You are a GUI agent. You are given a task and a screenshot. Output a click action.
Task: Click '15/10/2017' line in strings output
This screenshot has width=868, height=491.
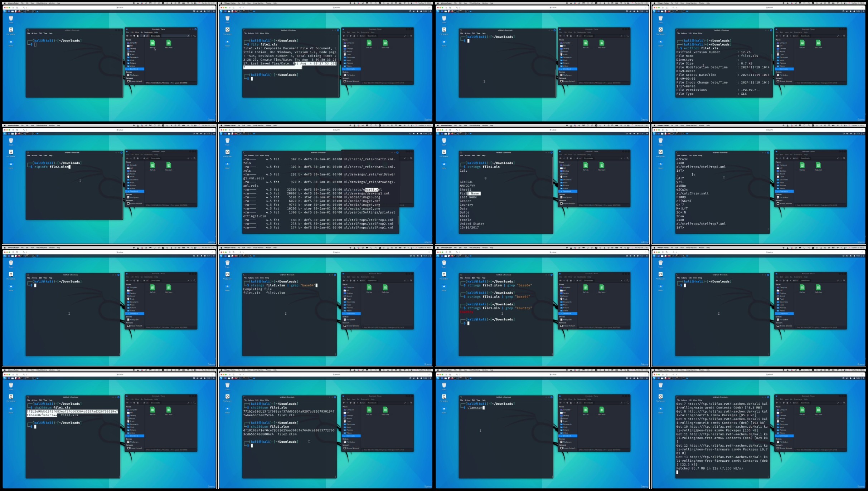[469, 227]
